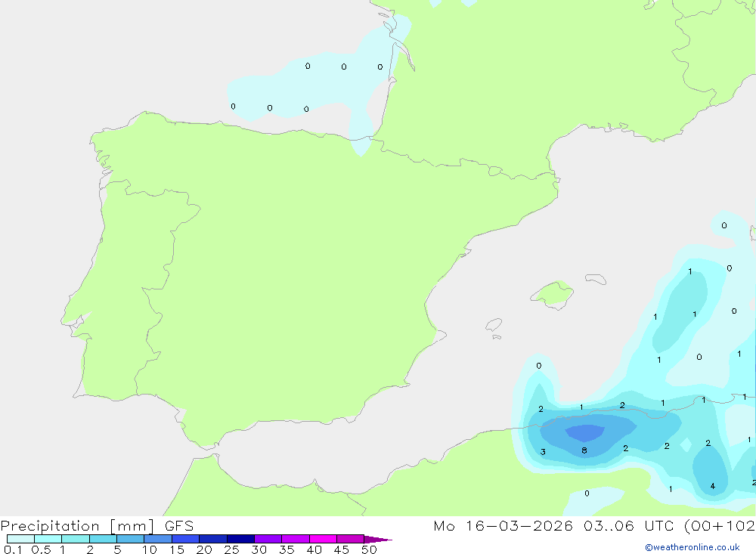Click the '3' precipitation value on the map

(x=543, y=452)
